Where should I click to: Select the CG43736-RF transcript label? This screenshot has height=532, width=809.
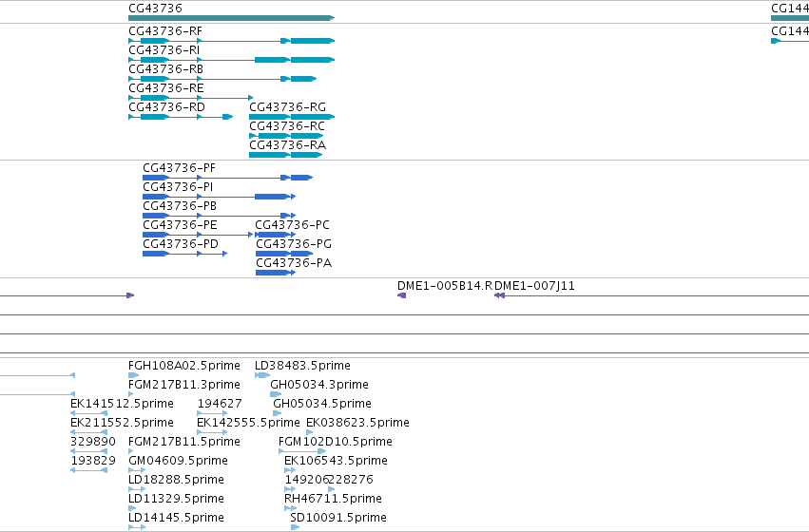click(x=165, y=31)
